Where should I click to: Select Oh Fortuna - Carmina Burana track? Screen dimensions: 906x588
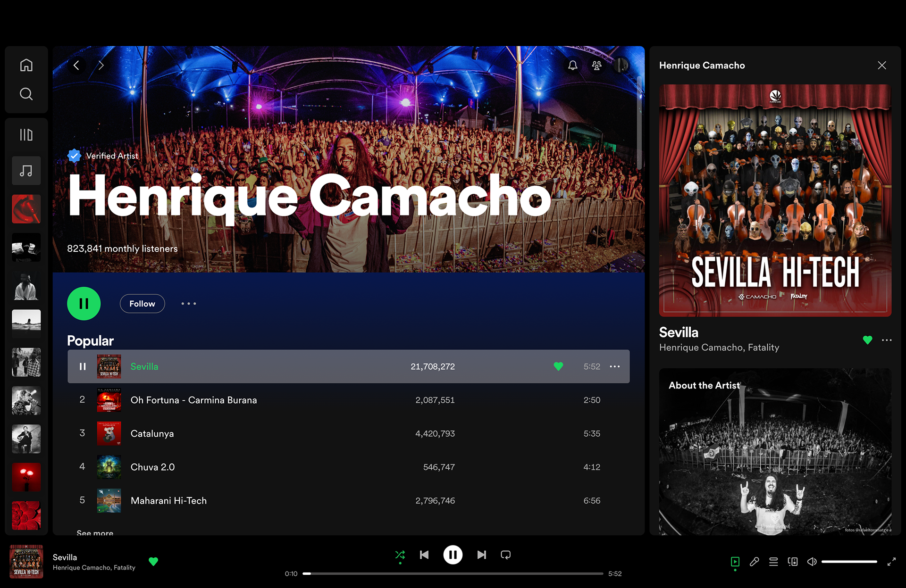point(348,400)
